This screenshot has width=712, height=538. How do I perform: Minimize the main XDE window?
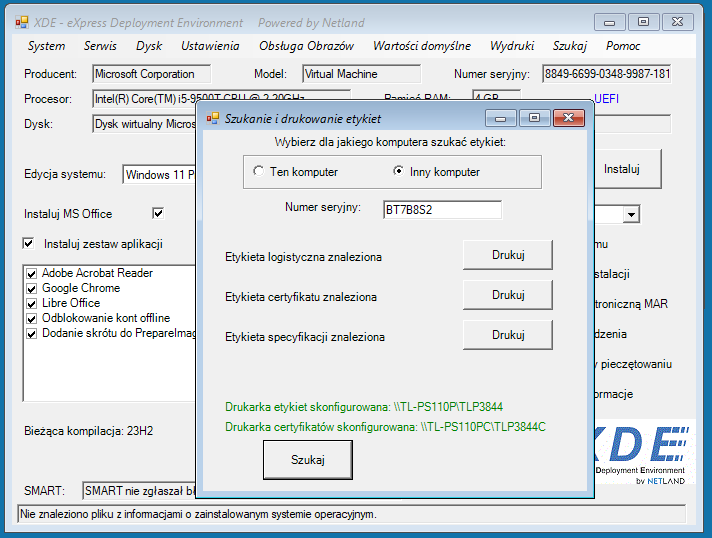click(612, 21)
